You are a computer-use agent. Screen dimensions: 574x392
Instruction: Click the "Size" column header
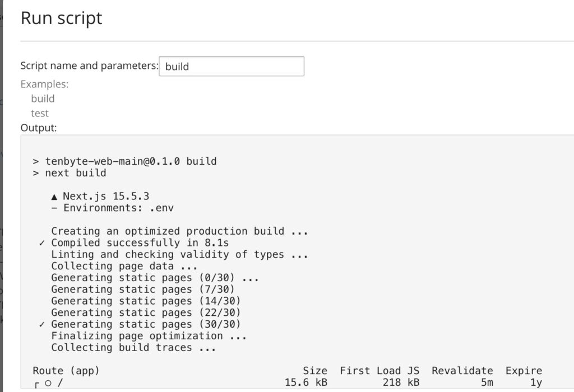tap(314, 371)
